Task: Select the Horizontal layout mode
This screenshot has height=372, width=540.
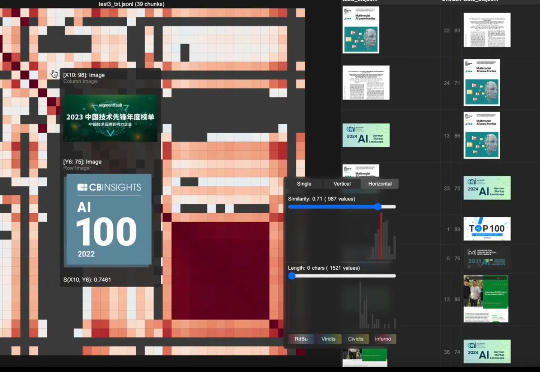Action: tap(380, 184)
